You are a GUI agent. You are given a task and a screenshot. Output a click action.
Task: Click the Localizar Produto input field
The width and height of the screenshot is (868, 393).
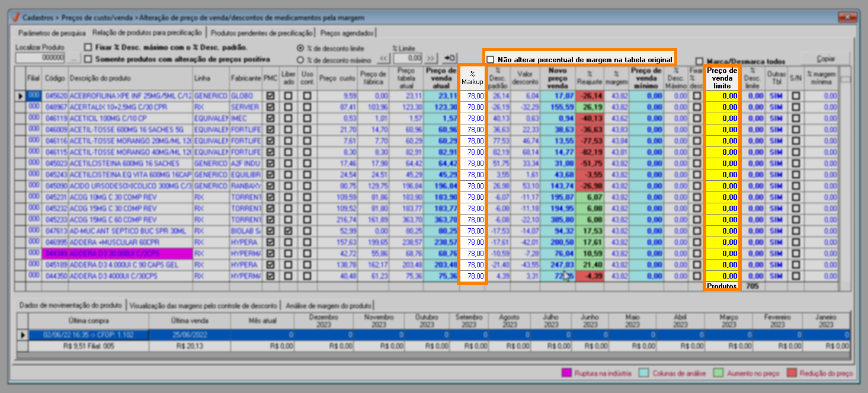tap(40, 58)
